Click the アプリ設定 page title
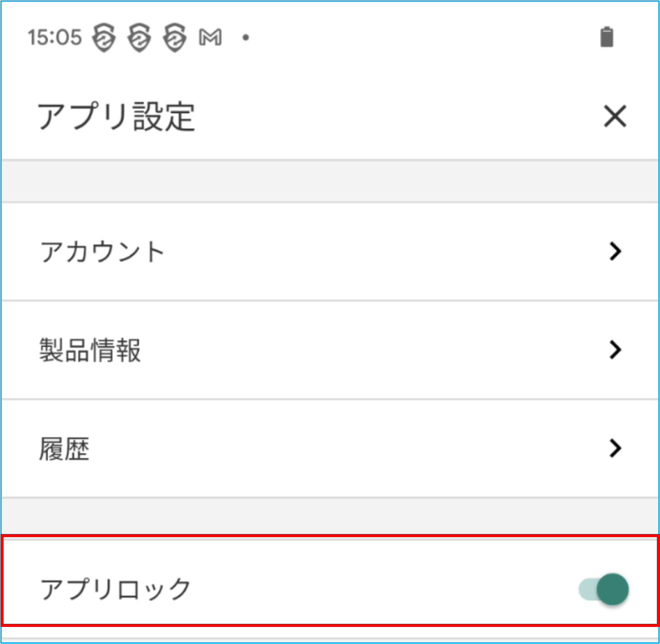The height and width of the screenshot is (644, 660). coord(116,117)
